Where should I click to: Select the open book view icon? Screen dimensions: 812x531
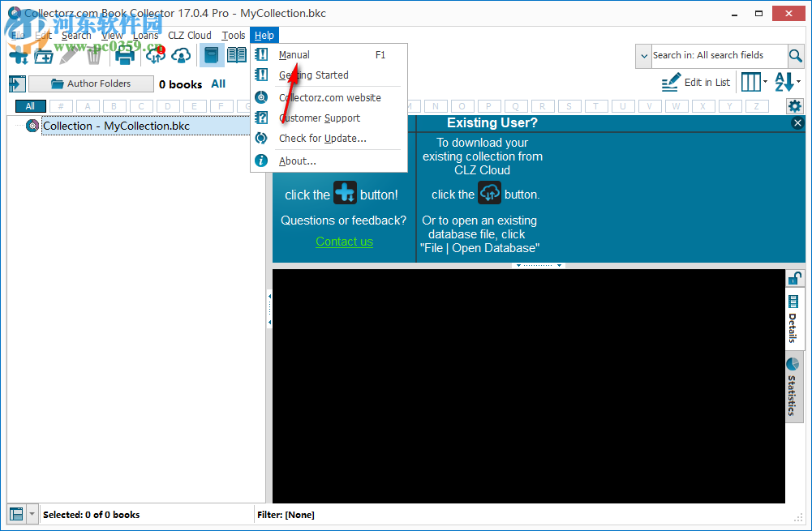[x=237, y=55]
